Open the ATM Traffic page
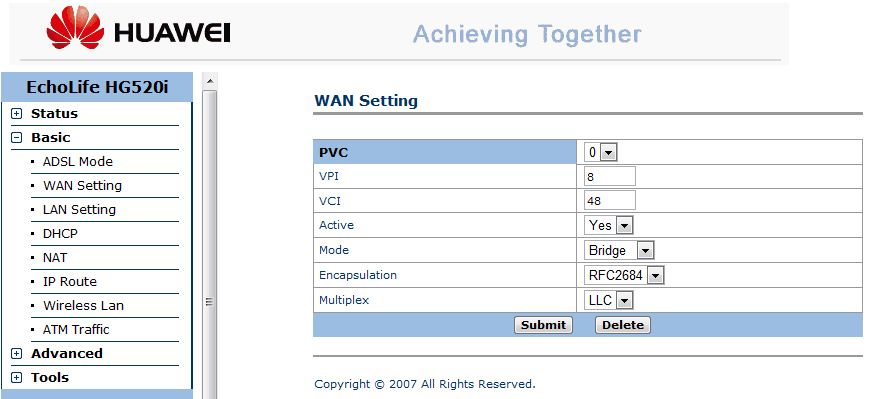 tap(76, 329)
